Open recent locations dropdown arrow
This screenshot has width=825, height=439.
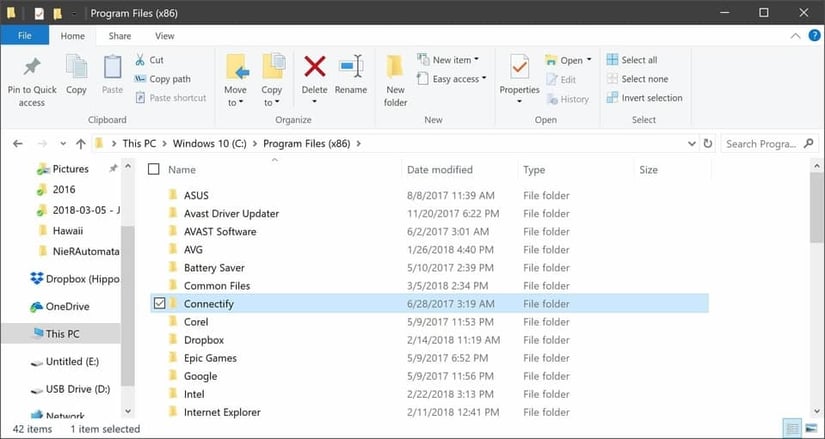click(63, 144)
